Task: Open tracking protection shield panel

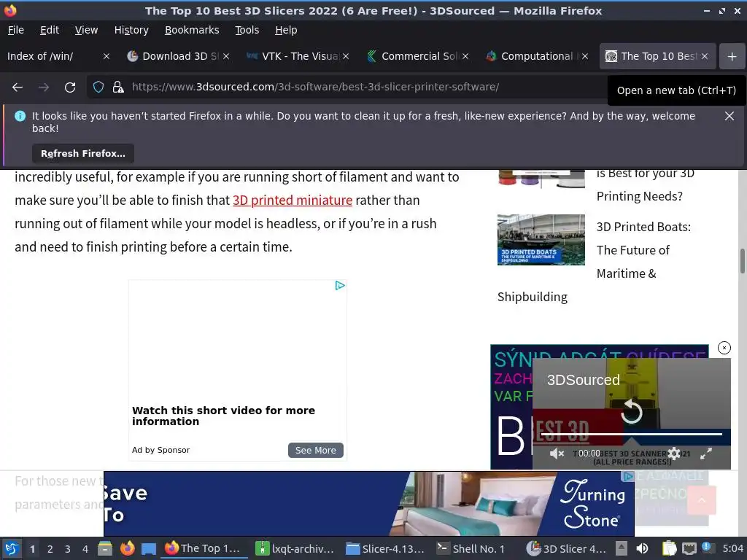Action: [x=98, y=87]
